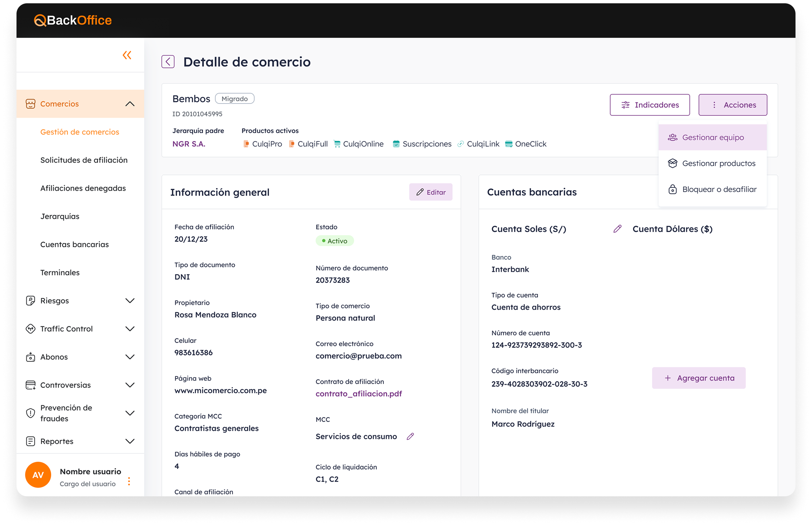The width and height of the screenshot is (812, 526).
Task: Collapse sidebar with double chevron icon
Action: [x=127, y=55]
